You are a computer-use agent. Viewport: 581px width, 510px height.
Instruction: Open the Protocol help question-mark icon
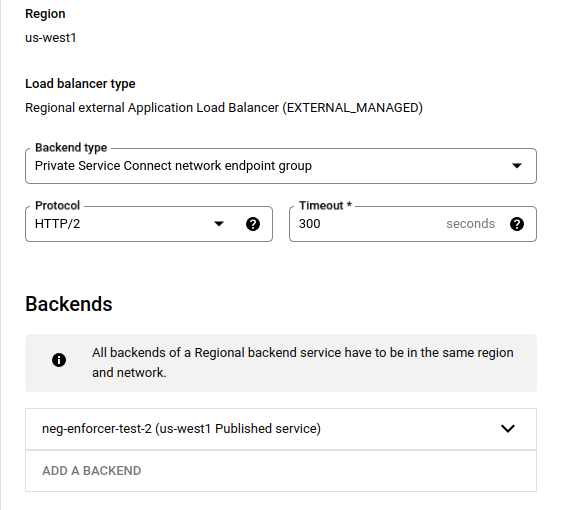pos(253,224)
